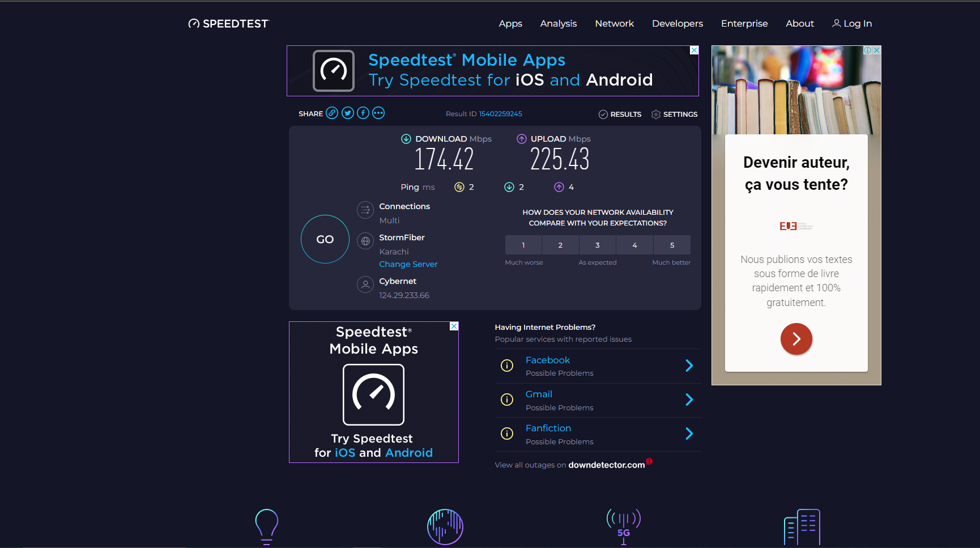Close the Devenir auteur ad

click(876, 50)
